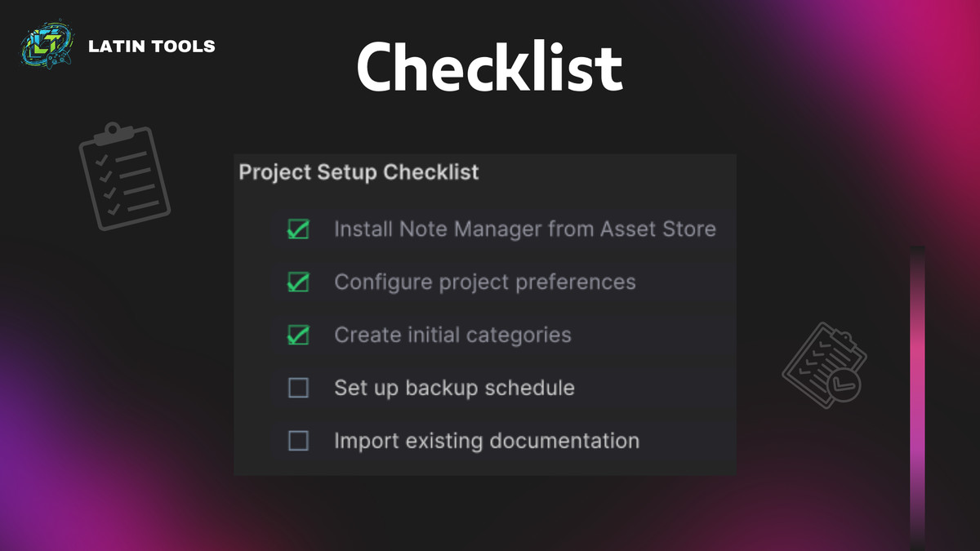Click the pink vertical bar on right edge
980x551 pixels.
(918, 392)
